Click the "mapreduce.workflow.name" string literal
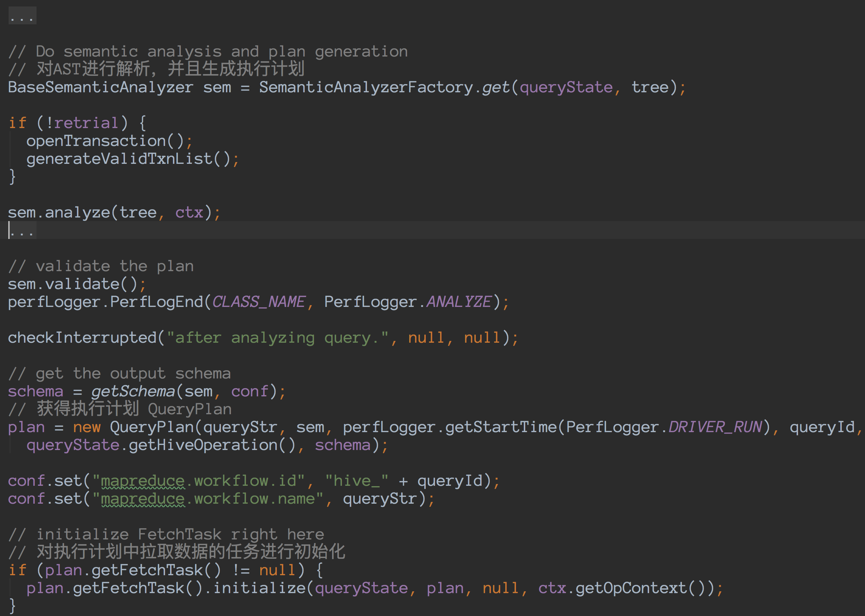 (x=208, y=499)
